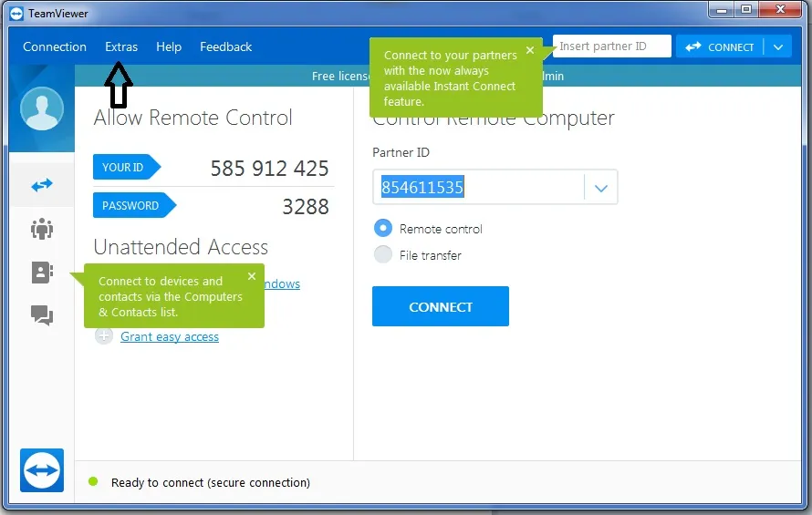Click the partially hidden Windows link
Image resolution: width=812 pixels, height=515 pixels.
pos(282,284)
